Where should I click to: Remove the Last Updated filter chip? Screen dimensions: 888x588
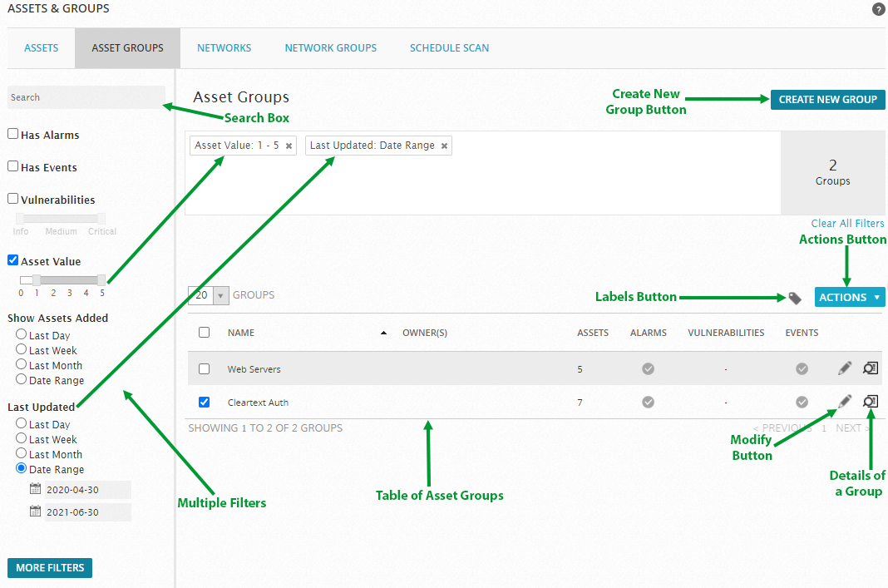click(444, 146)
